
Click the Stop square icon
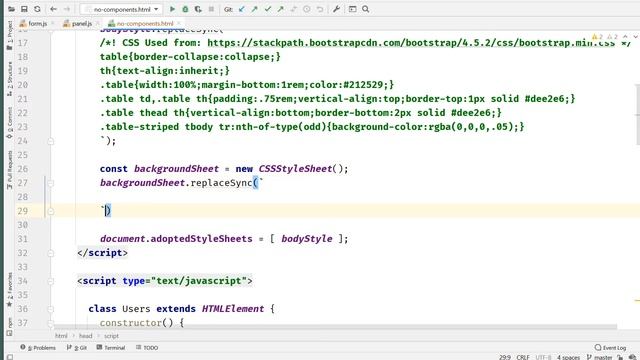pyautogui.click(x=211, y=9)
